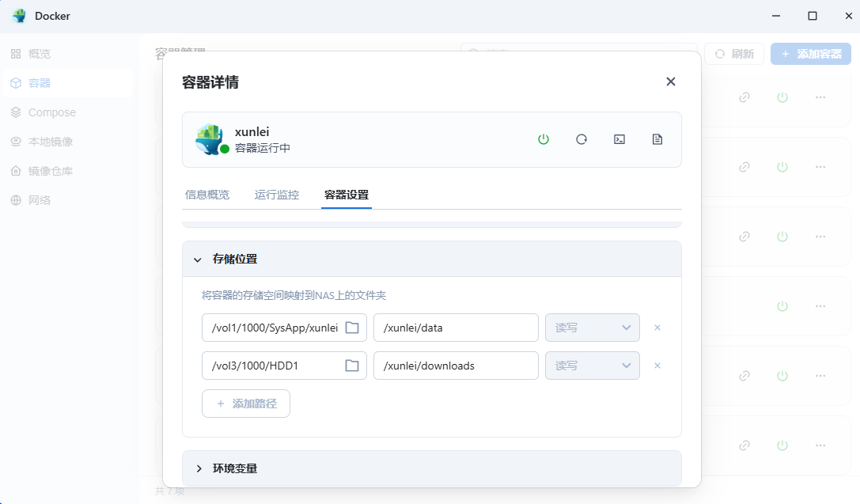Click the 容器运行中 status text
This screenshot has height=504, width=860.
(x=262, y=148)
